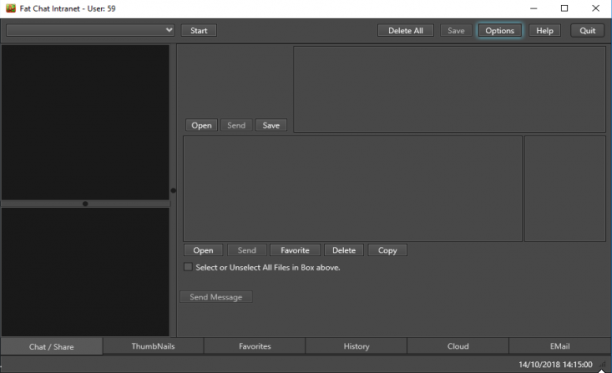The width and height of the screenshot is (612, 373).
Task: Click inside the upper chat display pane
Action: pyautogui.click(x=85, y=122)
